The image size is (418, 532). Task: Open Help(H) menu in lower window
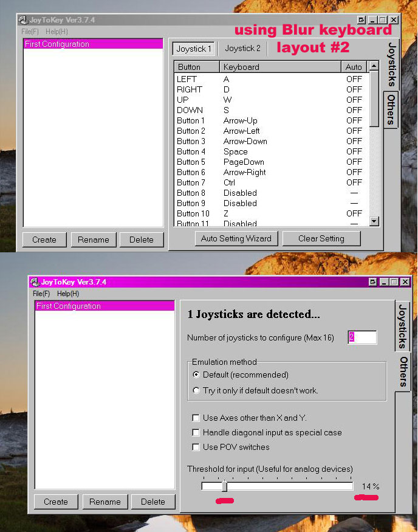point(68,294)
